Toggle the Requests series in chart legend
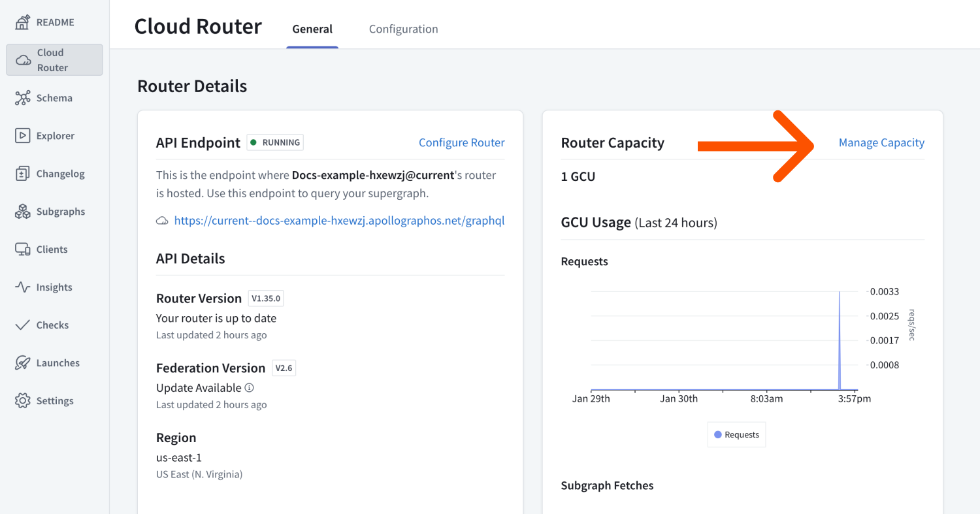This screenshot has height=514, width=980. (x=736, y=435)
